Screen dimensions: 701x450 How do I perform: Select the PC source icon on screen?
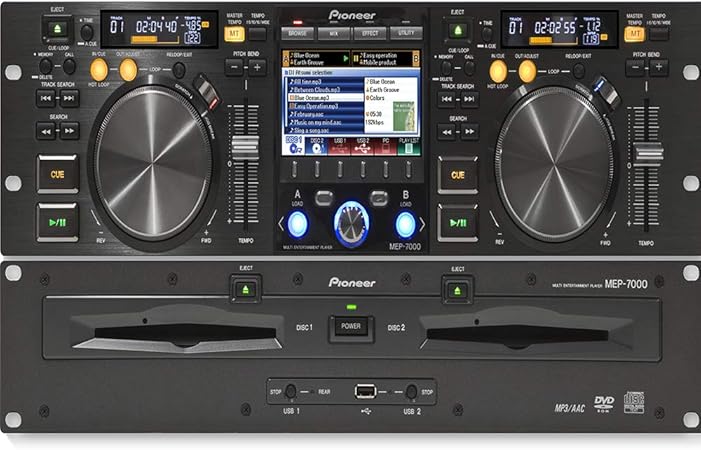pos(385,146)
